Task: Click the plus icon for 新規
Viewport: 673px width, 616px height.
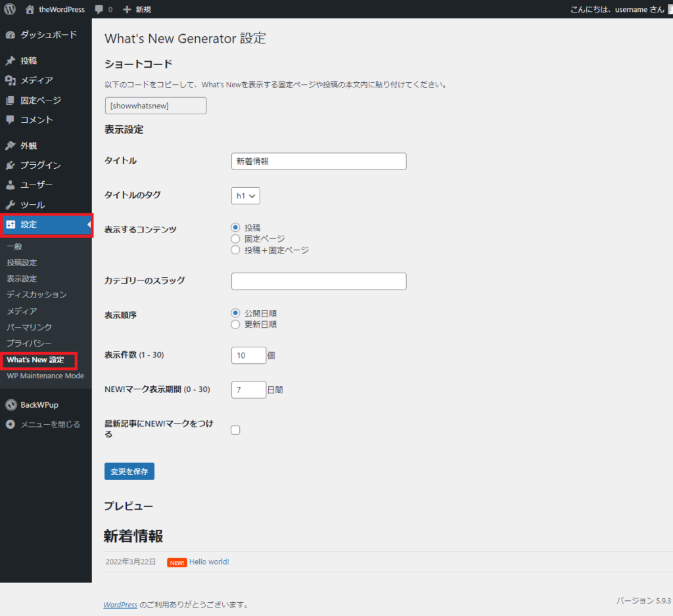Action: coord(127,9)
